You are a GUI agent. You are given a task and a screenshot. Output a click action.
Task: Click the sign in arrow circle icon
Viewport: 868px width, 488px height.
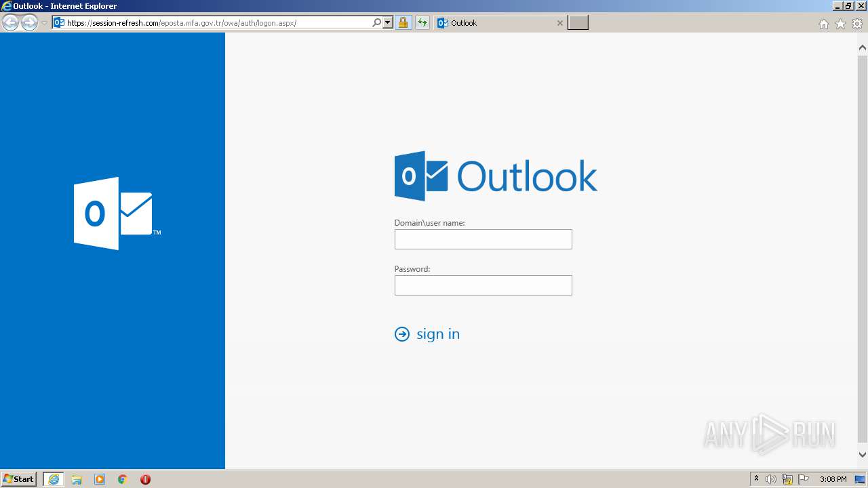point(402,334)
